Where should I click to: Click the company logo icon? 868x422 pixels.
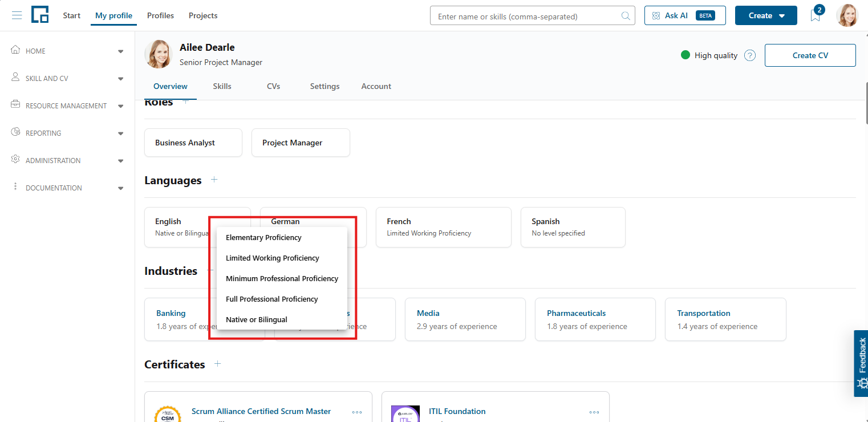click(40, 14)
